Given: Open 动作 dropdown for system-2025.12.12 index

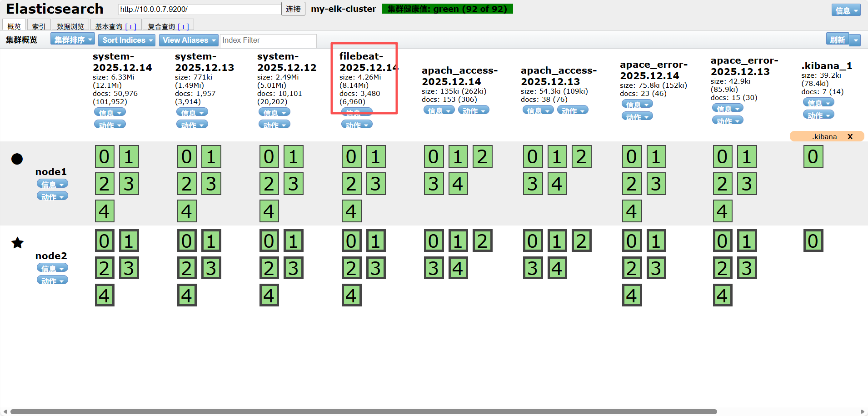Looking at the screenshot, I should pyautogui.click(x=274, y=125).
